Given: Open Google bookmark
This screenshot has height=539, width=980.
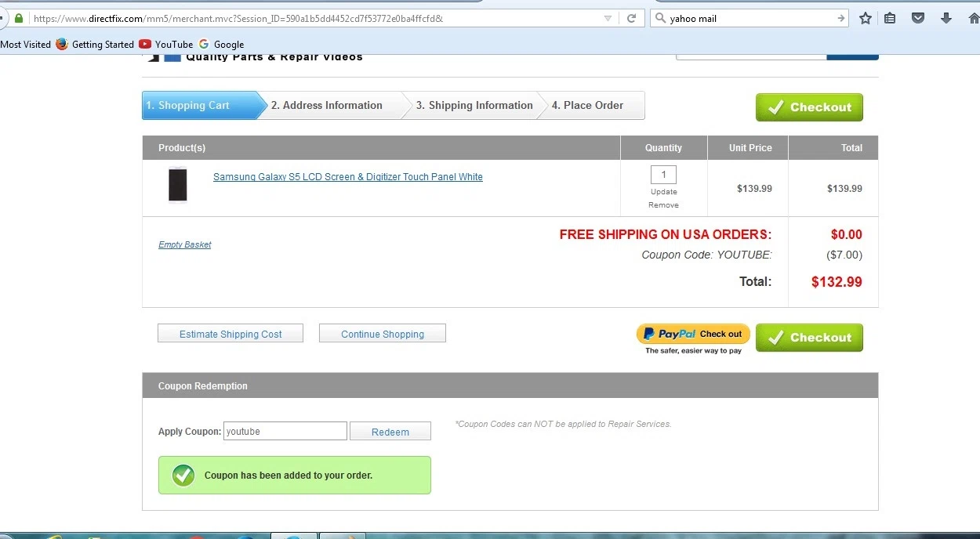Looking at the screenshot, I should pyautogui.click(x=221, y=45).
